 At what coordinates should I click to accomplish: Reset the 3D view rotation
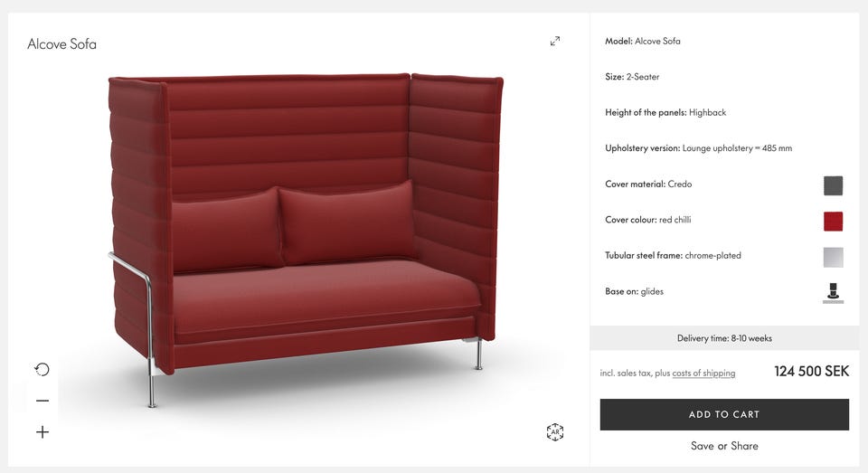42,369
